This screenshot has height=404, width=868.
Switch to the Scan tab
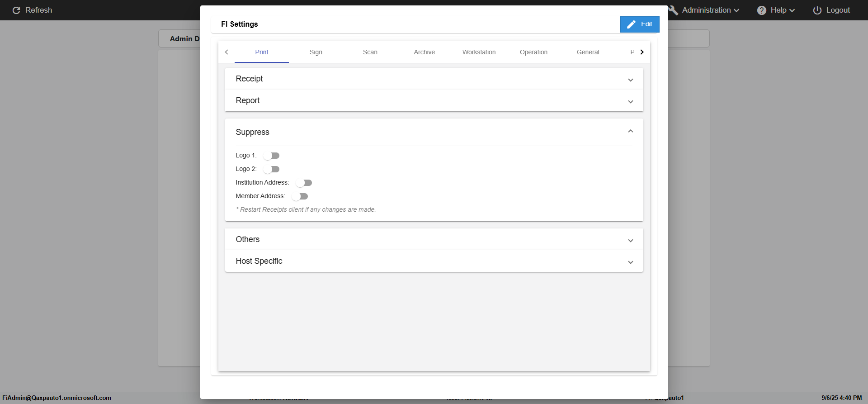pos(370,52)
